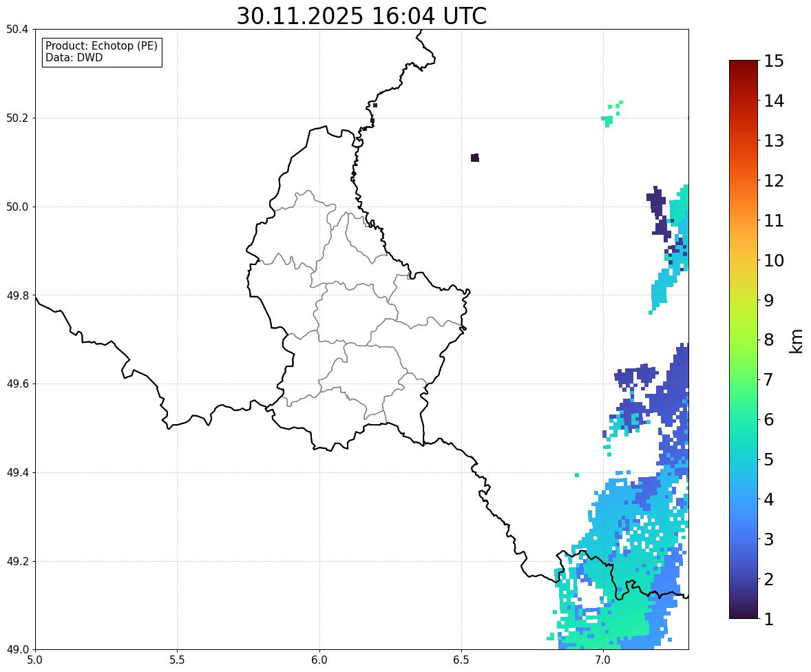Click longitude axis label 7.0
Screen dimensions: 811x672
603,660
